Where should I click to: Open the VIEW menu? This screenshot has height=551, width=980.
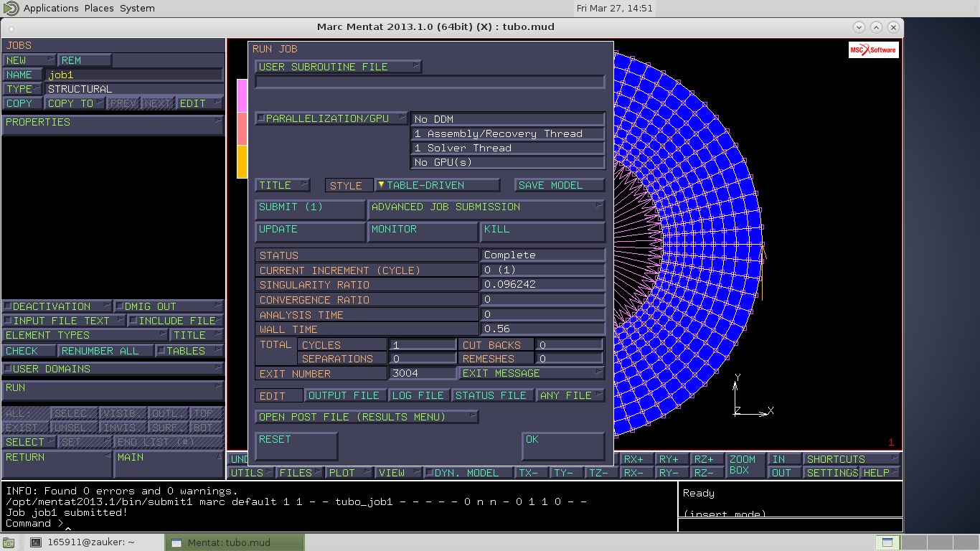[398, 473]
